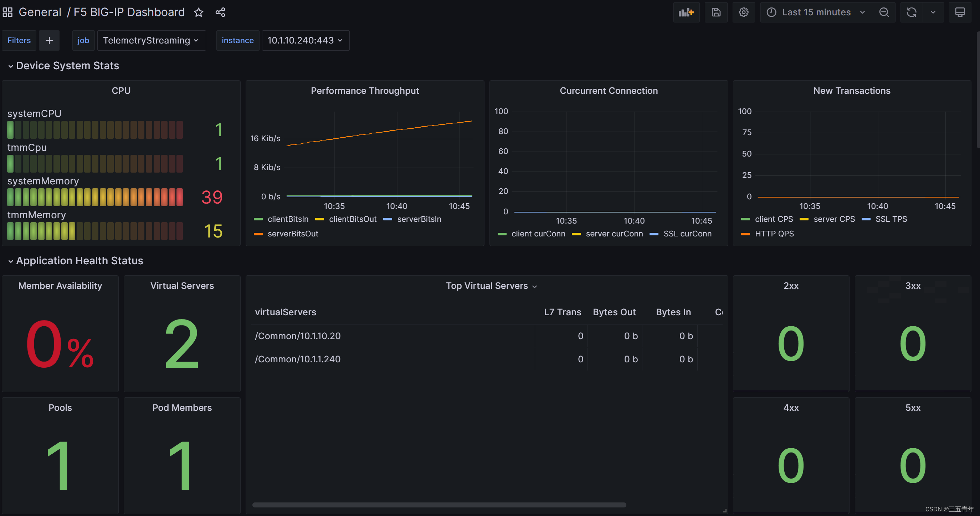The height and width of the screenshot is (516, 980).
Task: Click the SSL TPS blue color swatch
Action: [x=866, y=219]
